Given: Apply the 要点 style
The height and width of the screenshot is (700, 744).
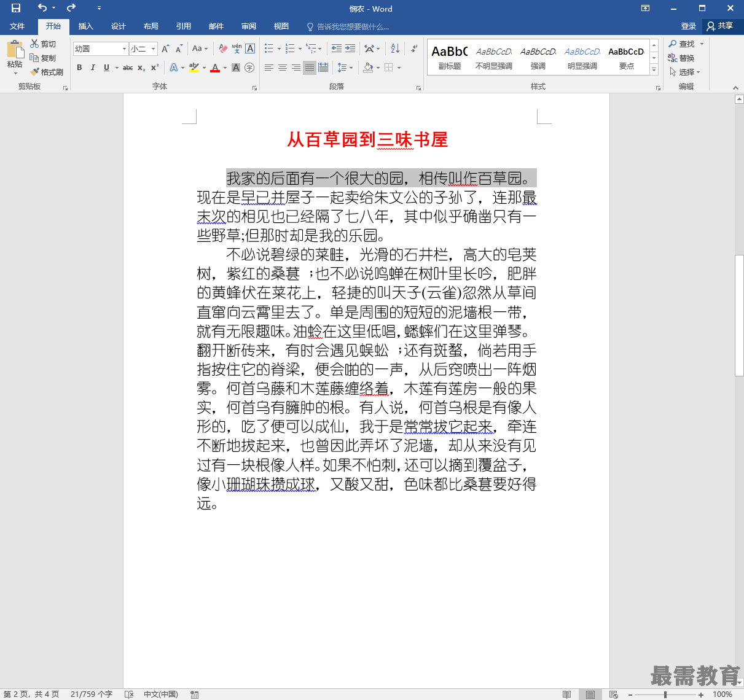Looking at the screenshot, I should 627,57.
